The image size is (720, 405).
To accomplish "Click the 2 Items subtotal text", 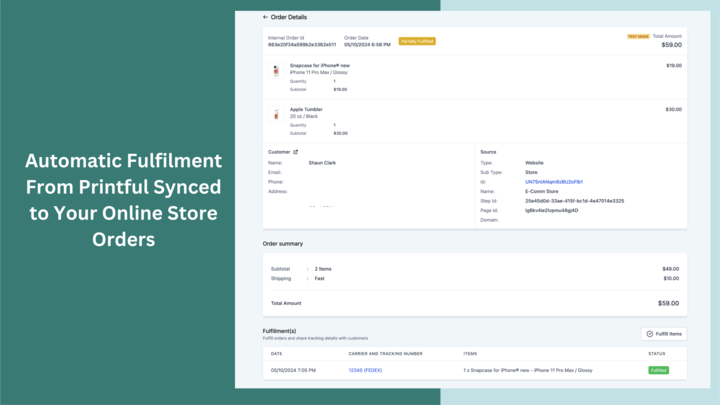I will coord(323,269).
